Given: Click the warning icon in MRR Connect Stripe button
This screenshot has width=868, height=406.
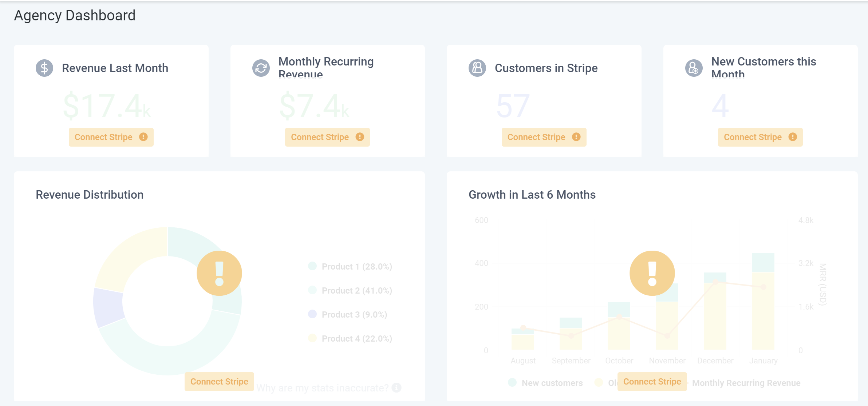Looking at the screenshot, I should tap(360, 137).
